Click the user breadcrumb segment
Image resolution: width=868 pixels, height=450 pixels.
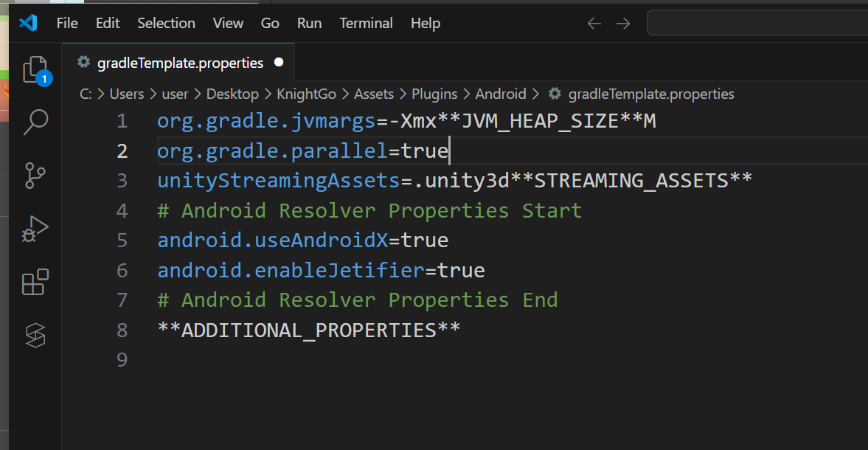[x=175, y=94]
